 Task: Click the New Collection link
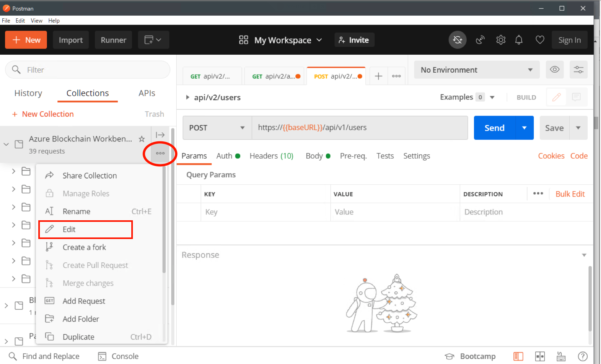tap(43, 114)
